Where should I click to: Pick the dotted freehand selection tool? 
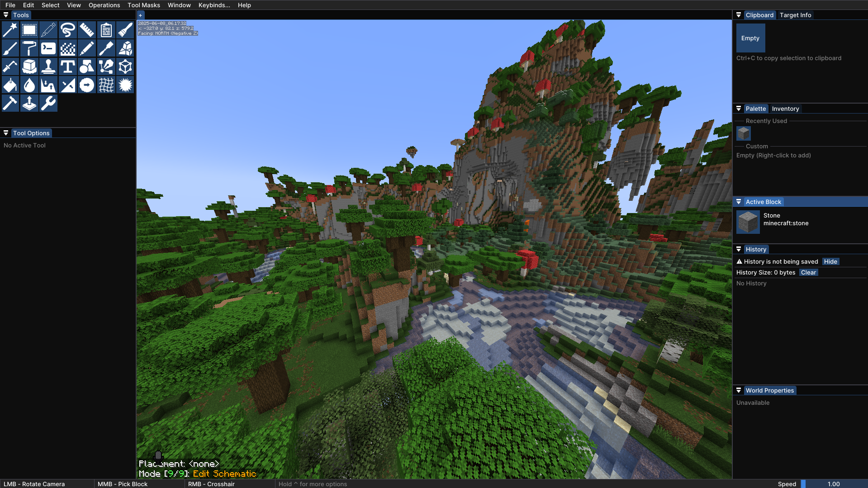(48, 30)
